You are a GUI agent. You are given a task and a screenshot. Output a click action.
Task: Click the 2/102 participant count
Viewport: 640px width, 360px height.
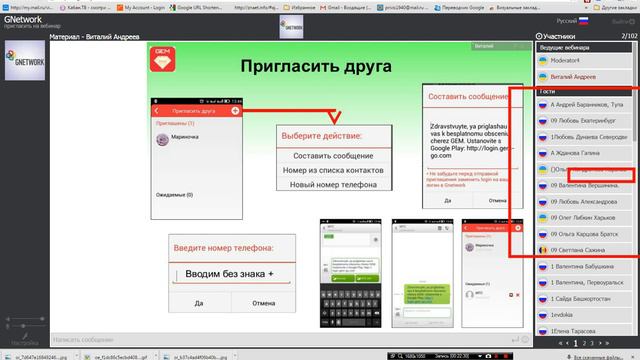(629, 36)
